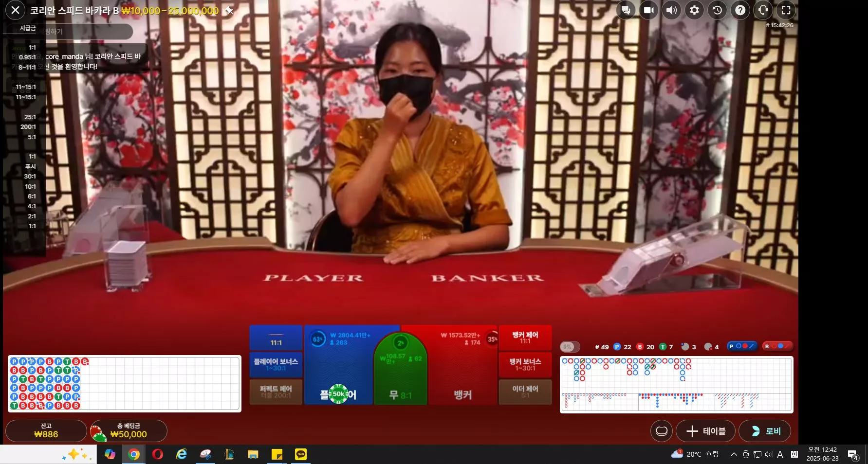Click the player pair count icon
The image size is (868, 464).
[685, 347]
